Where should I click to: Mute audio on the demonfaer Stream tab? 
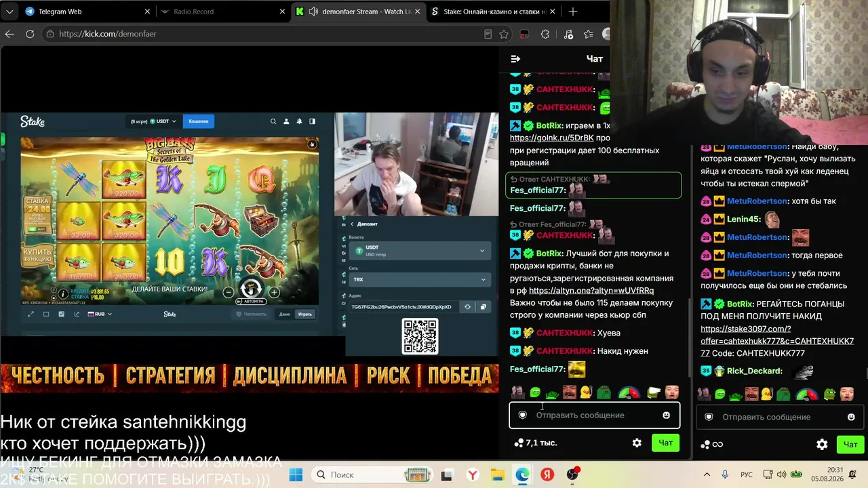pos(313,12)
